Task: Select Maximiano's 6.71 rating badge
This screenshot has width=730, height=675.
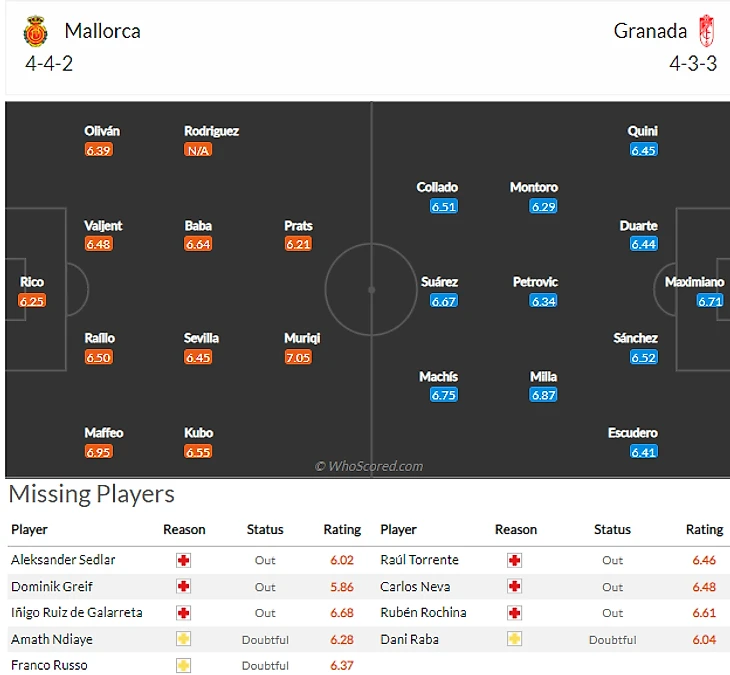Action: tap(710, 301)
